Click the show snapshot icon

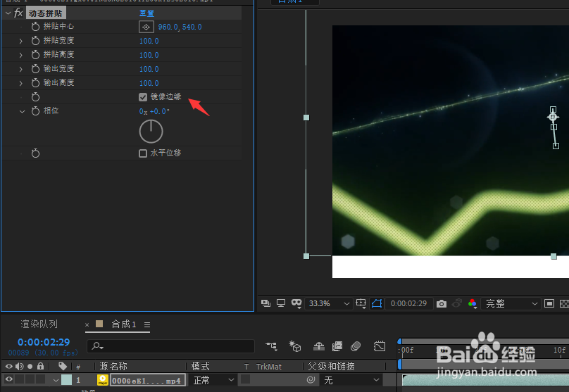point(457,303)
